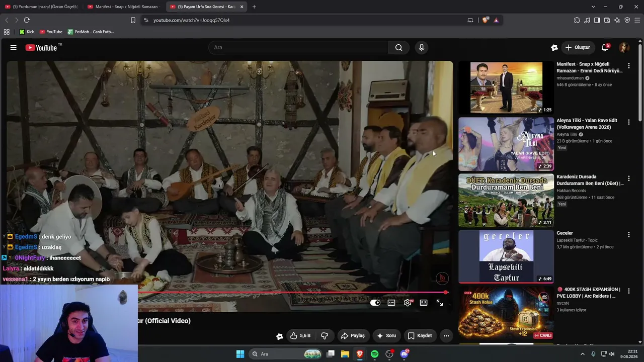644x362 pixels.
Task: Start voice search with the microphone icon
Action: (422, 48)
